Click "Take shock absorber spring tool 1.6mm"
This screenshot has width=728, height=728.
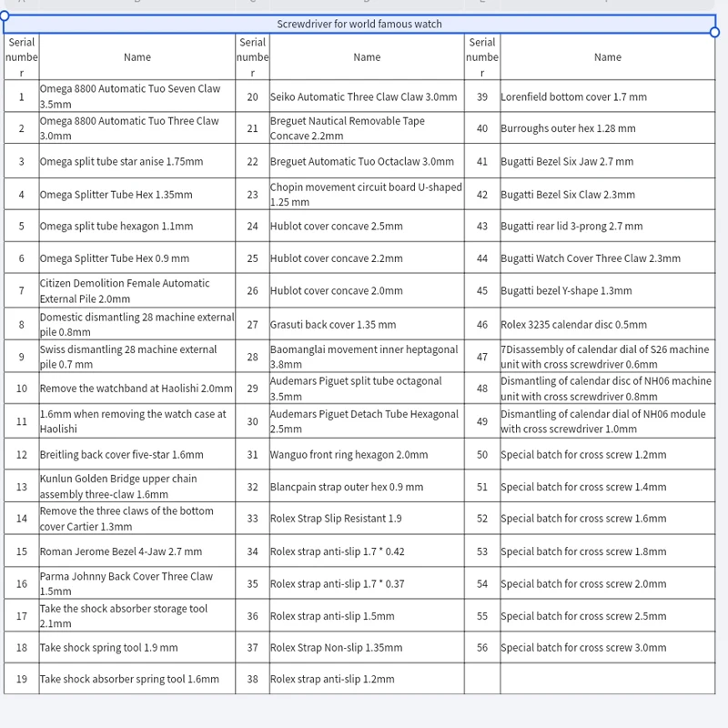(x=137, y=679)
